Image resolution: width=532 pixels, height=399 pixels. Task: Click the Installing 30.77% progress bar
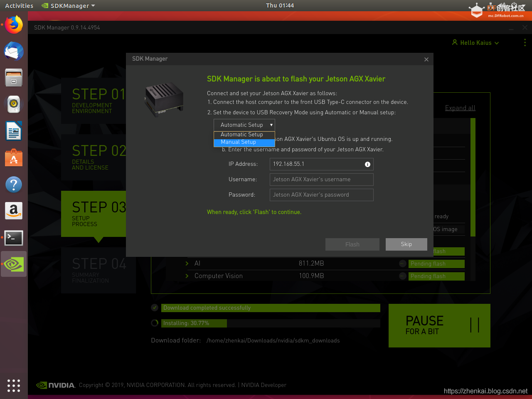point(271,323)
